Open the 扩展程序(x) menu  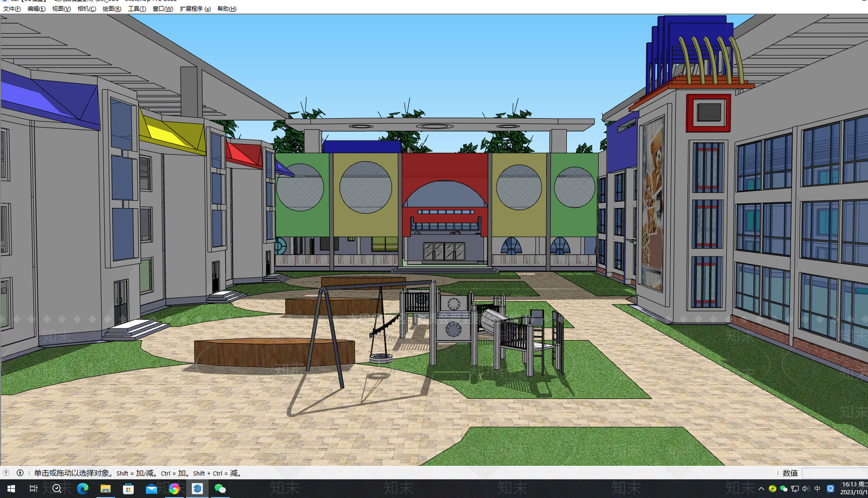[195, 9]
